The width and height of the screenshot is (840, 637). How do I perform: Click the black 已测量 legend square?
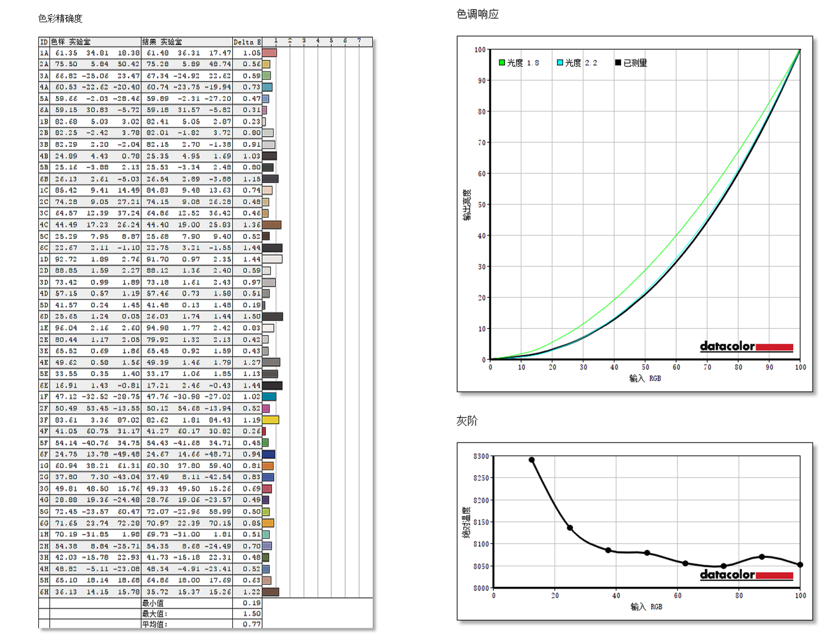[618, 63]
